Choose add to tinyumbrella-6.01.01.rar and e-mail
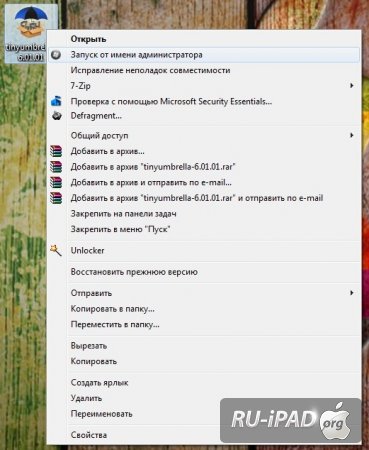Screen dimensions: 369x450 (204, 198)
